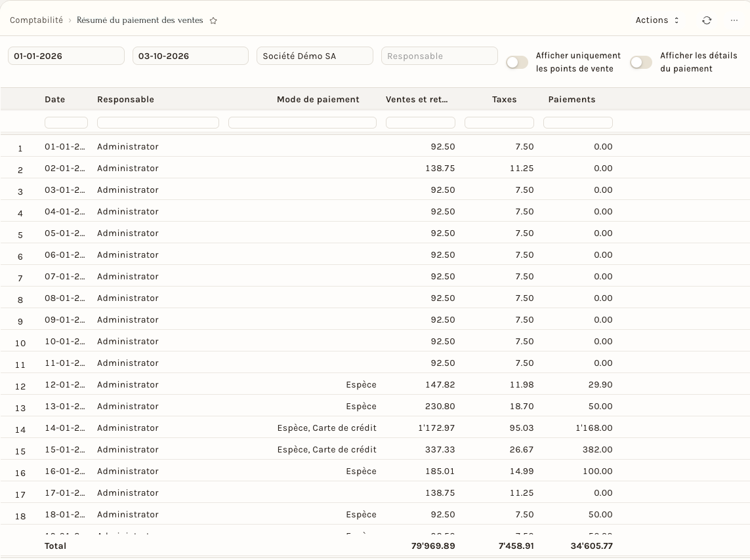Click sales value 185.01 in row 16

pyautogui.click(x=440, y=471)
